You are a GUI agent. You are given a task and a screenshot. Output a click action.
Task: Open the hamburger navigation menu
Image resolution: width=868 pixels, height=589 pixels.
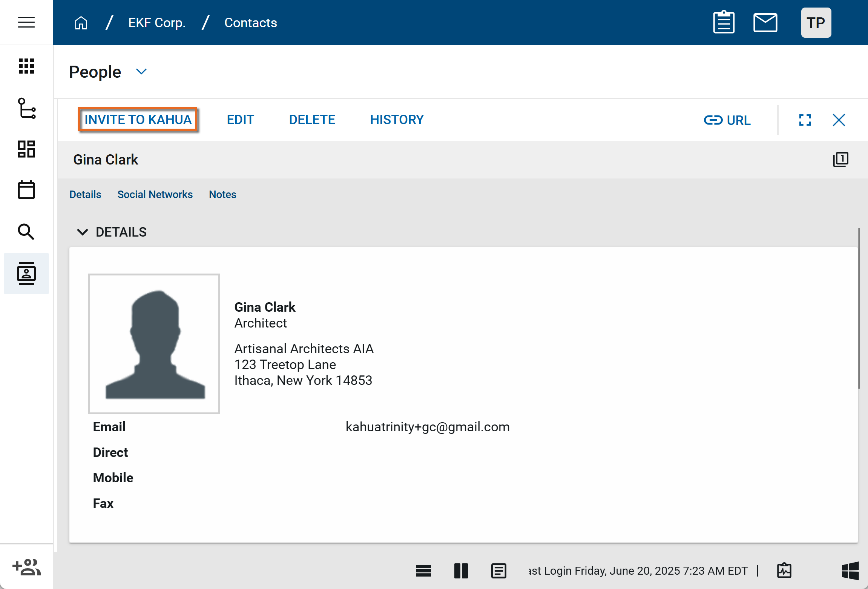(26, 22)
